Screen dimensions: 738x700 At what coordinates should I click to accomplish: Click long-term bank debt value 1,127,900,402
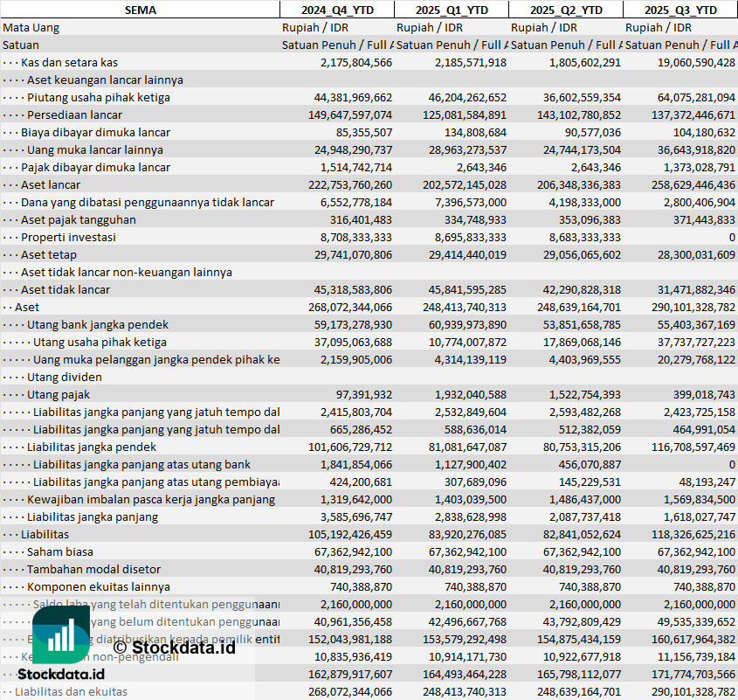tap(471, 463)
